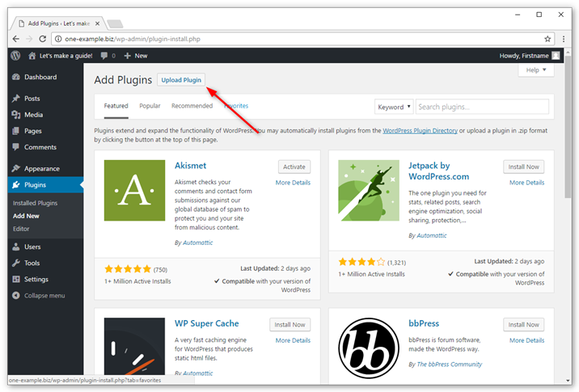Image resolution: width=579 pixels, height=392 pixels.
Task: Reload the page with the refresh icon
Action: click(43, 39)
